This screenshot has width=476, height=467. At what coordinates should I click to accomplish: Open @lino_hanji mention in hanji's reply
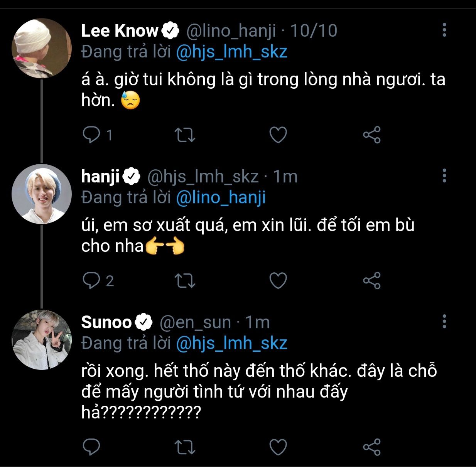(x=221, y=197)
